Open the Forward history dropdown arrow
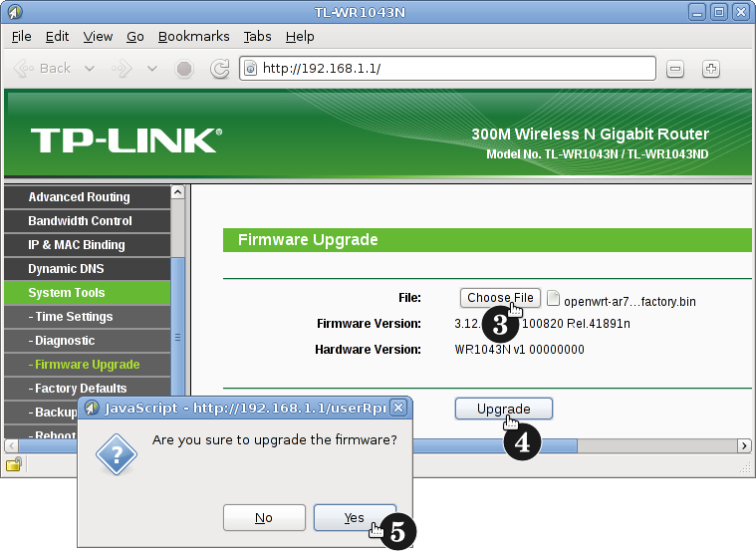 pyautogui.click(x=152, y=69)
